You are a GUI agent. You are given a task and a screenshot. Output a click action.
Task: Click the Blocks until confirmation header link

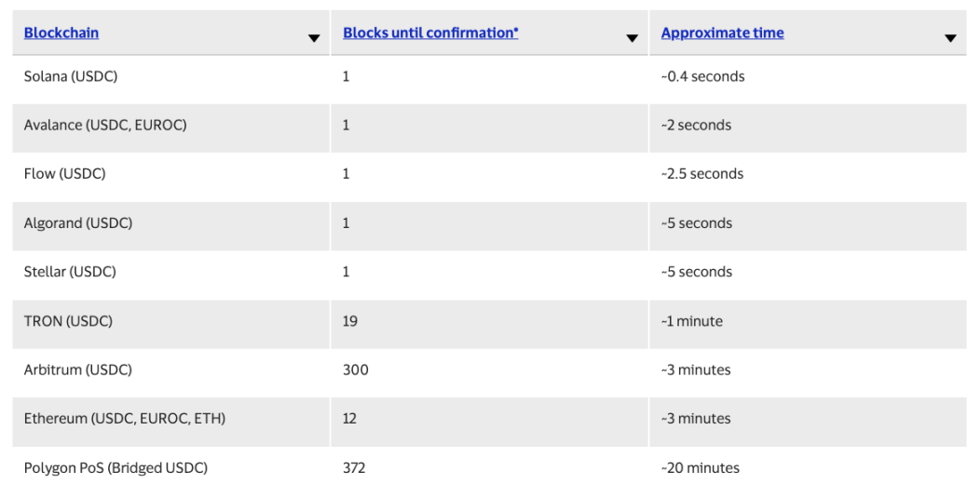pos(430,33)
